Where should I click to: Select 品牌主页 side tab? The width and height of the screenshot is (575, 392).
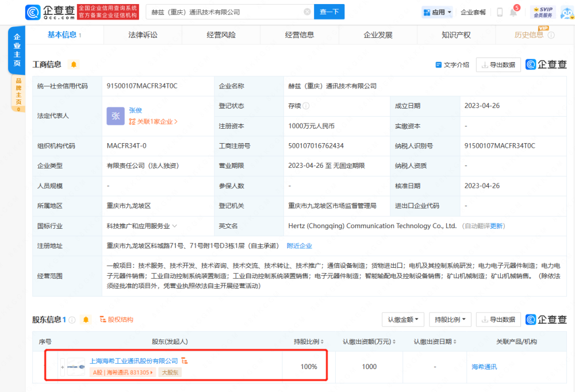(18, 94)
